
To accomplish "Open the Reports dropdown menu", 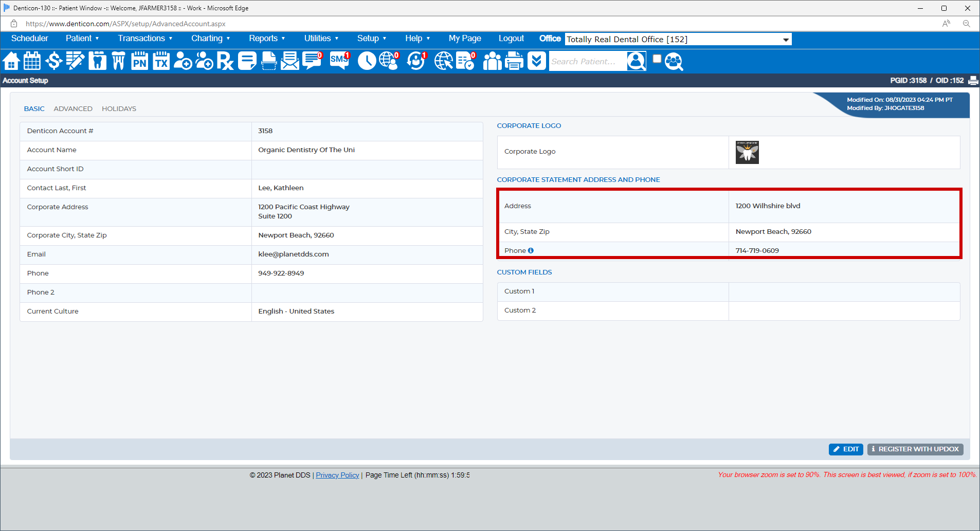I will click(x=267, y=39).
